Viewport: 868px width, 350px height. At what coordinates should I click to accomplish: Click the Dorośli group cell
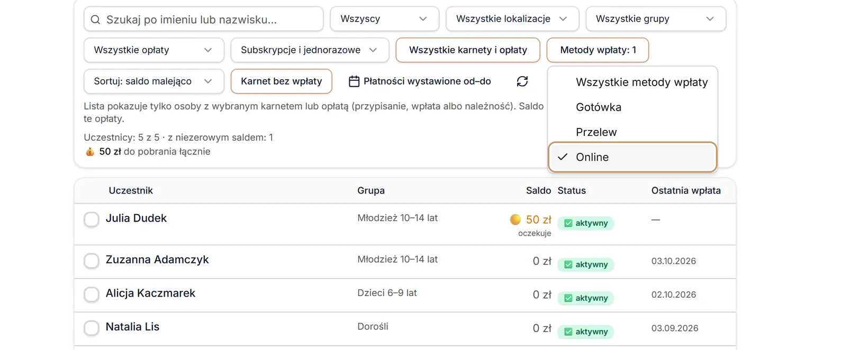pos(373,327)
